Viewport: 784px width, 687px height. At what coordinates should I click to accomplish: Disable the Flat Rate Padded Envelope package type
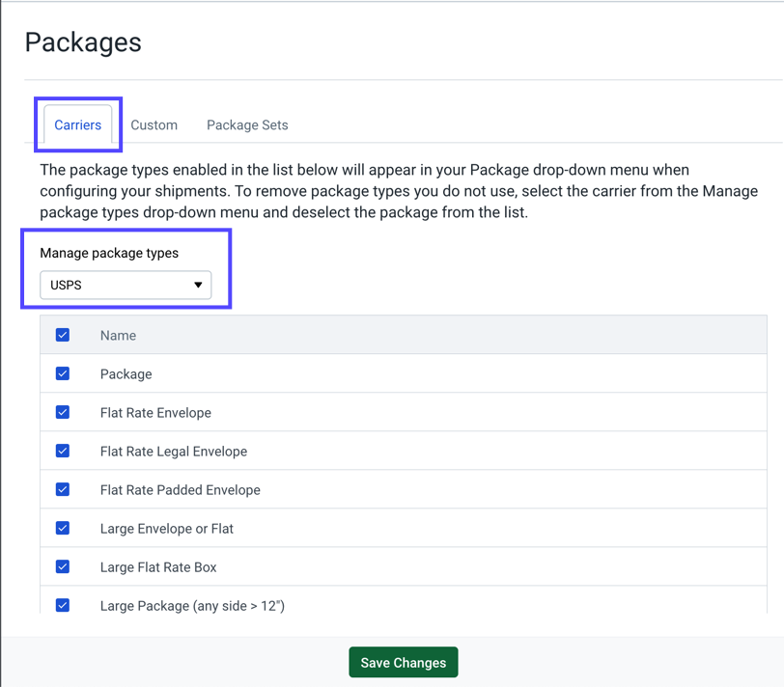click(62, 489)
